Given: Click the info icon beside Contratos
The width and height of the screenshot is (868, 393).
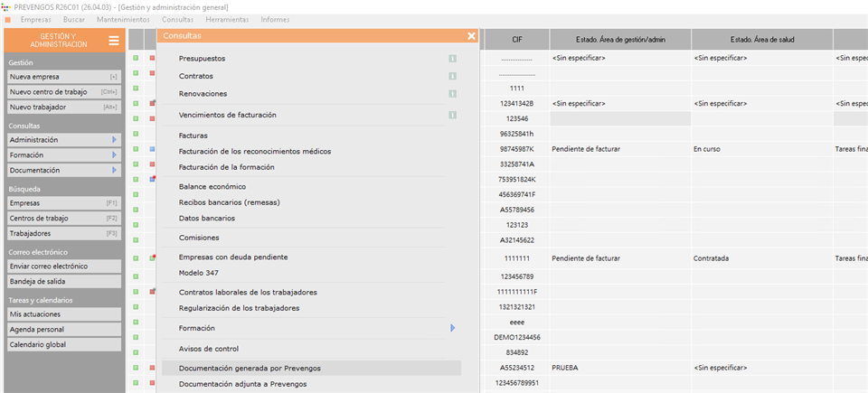Looking at the screenshot, I should pos(452,76).
